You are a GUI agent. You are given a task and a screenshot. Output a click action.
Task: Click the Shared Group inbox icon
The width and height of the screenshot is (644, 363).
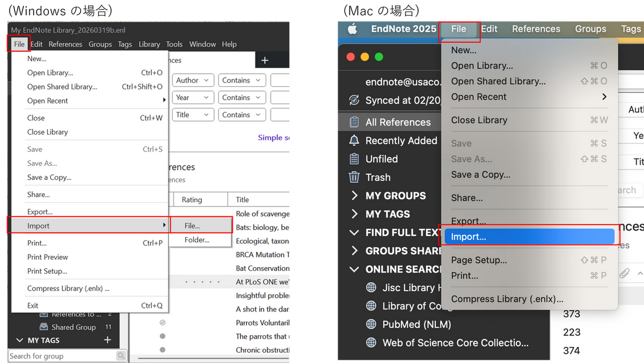43,327
